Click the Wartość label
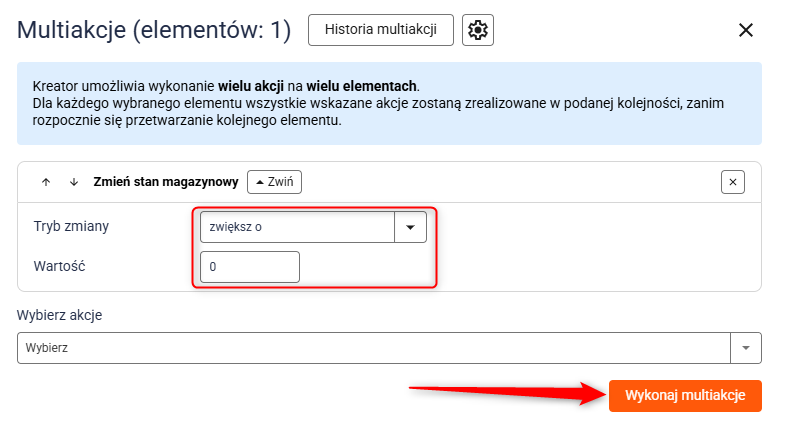789x425 pixels. coord(62,266)
